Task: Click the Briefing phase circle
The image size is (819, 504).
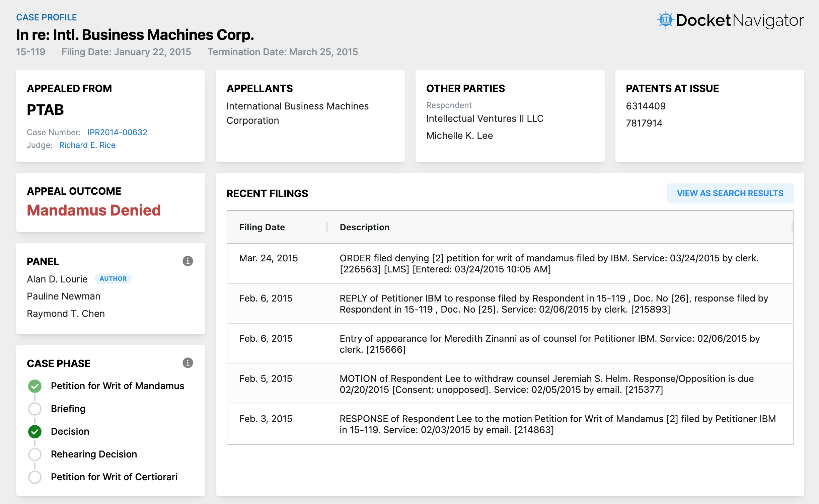Action: point(35,409)
